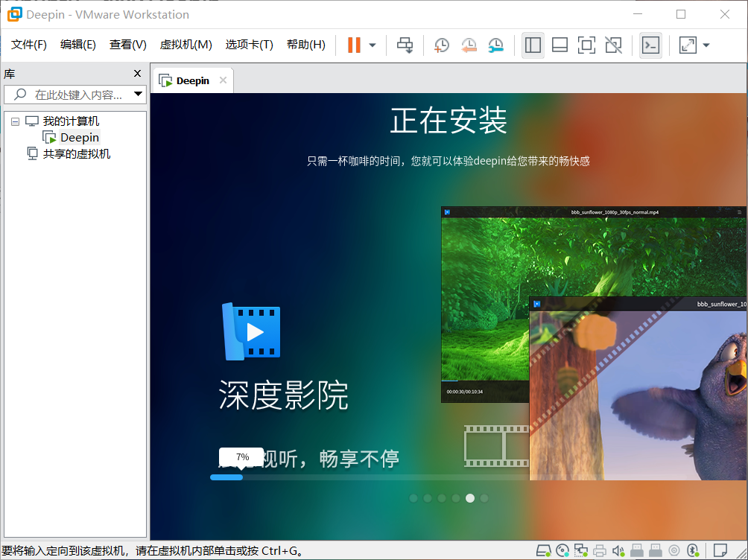Image resolution: width=748 pixels, height=560 pixels.
Task: Select 我的计算机 in the library tree
Action: [x=71, y=121]
